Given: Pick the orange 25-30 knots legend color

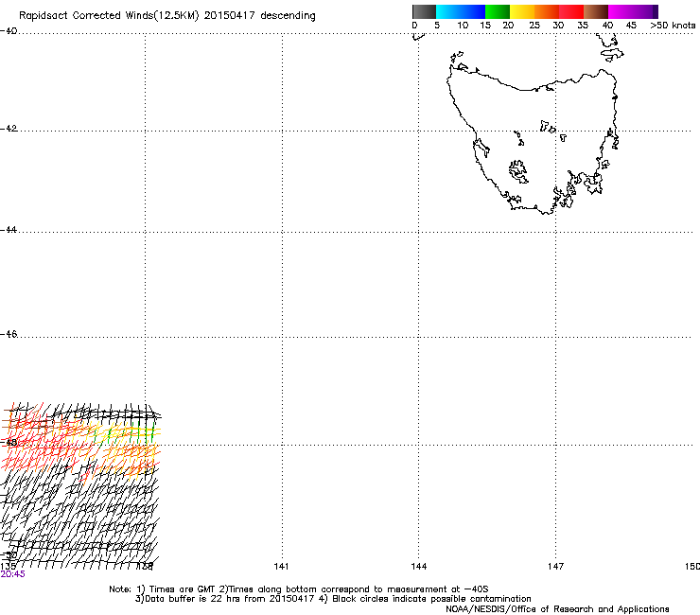Looking at the screenshot, I should tap(547, 11).
